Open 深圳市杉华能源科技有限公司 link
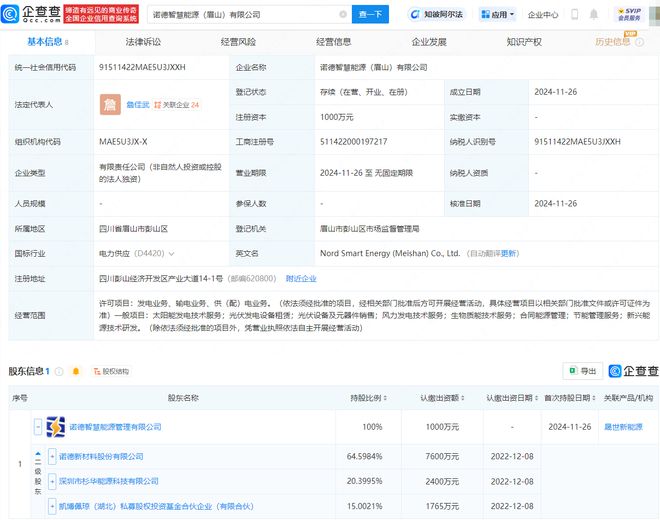The width and height of the screenshot is (660, 520). click(109, 481)
